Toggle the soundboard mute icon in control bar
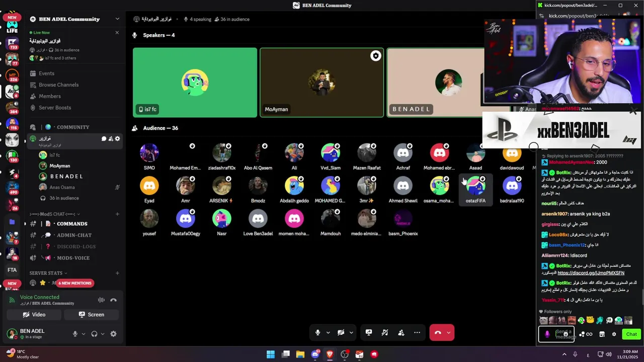Image resolution: width=644 pixels, height=362 pixels. tap(385, 332)
